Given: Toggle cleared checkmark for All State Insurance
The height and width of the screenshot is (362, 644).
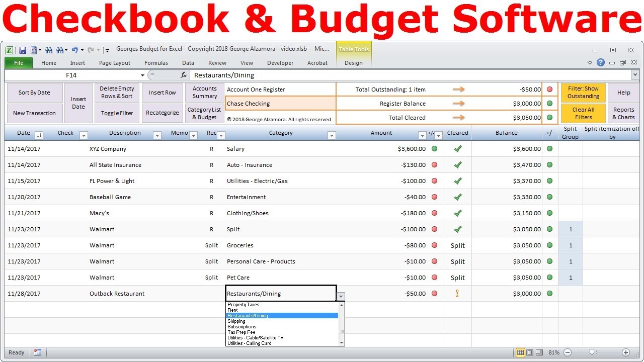Looking at the screenshot, I should coord(457,165).
